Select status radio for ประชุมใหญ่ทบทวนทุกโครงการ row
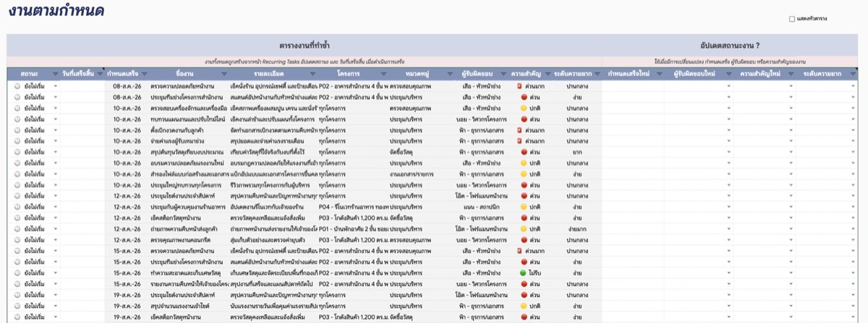The height and width of the screenshot is (323, 868). coord(17,185)
